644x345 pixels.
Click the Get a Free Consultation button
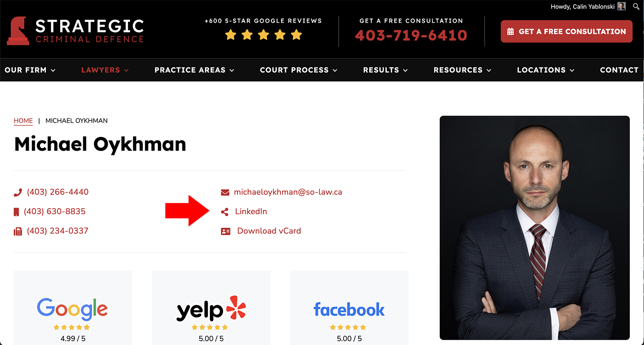[566, 31]
